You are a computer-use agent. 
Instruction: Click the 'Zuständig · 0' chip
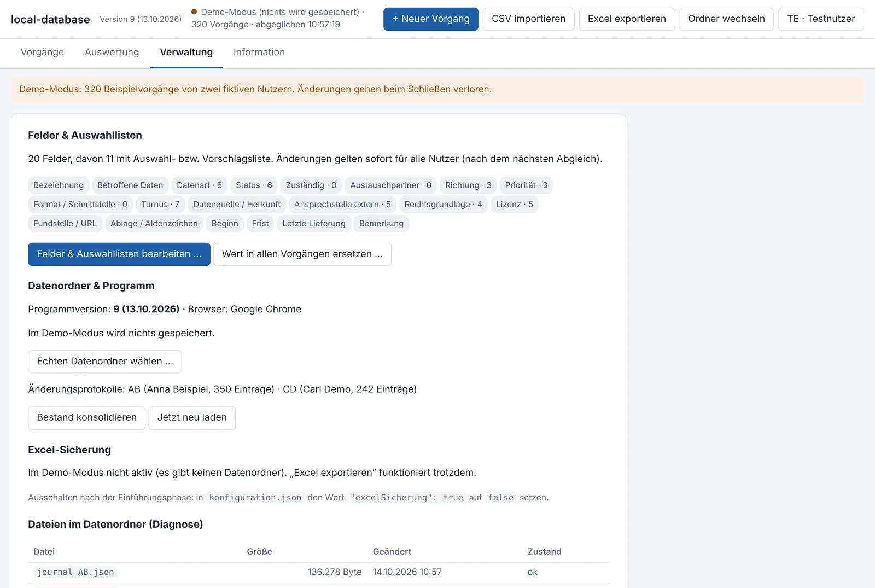pyautogui.click(x=311, y=185)
